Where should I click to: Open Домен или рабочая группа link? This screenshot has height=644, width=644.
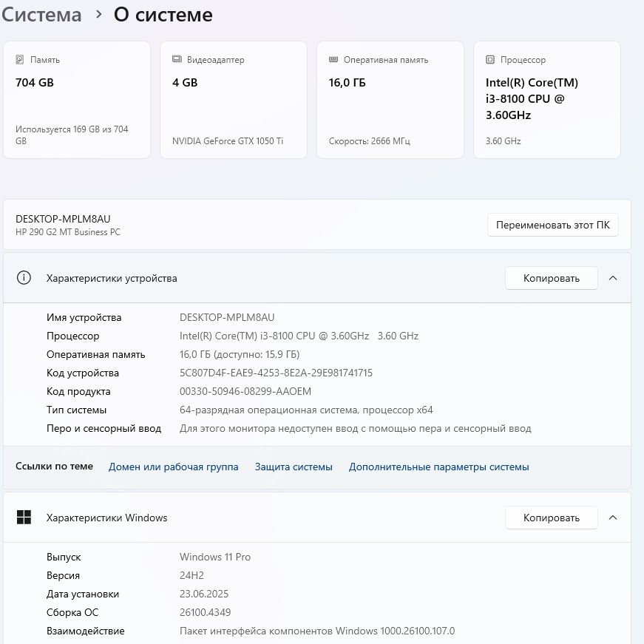173,467
